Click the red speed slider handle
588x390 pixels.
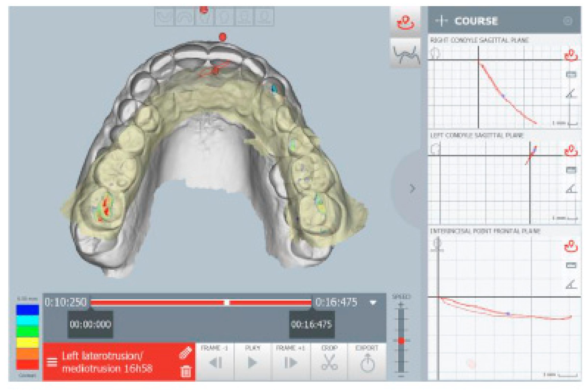click(401, 340)
